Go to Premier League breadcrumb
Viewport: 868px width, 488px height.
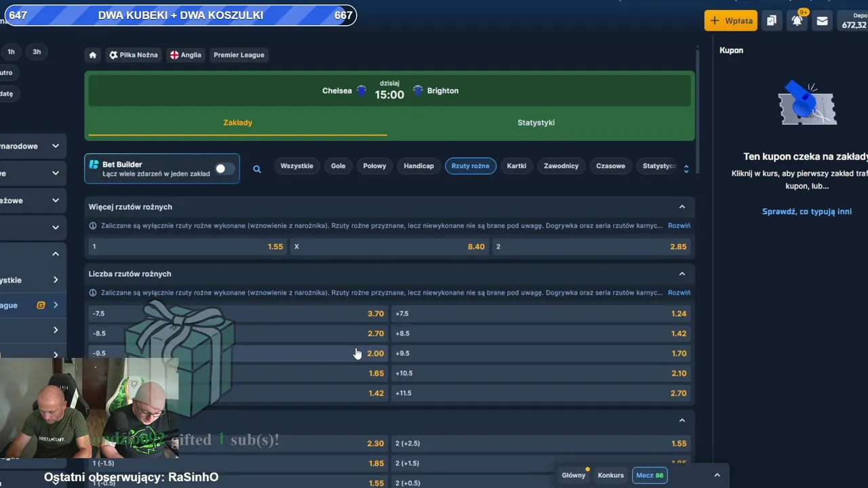point(239,55)
